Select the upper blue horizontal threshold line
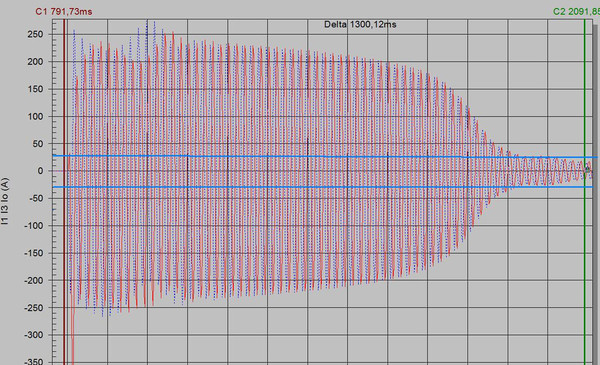Image resolution: width=600 pixels, height=365 pixels. [x=324, y=156]
